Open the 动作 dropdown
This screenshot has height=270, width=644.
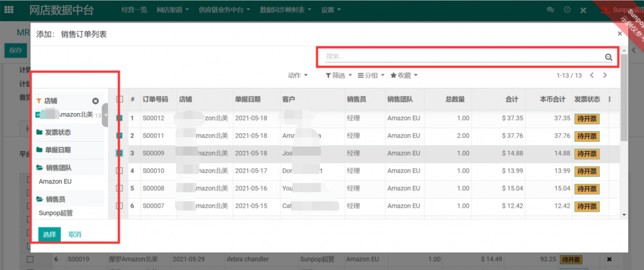(x=297, y=75)
